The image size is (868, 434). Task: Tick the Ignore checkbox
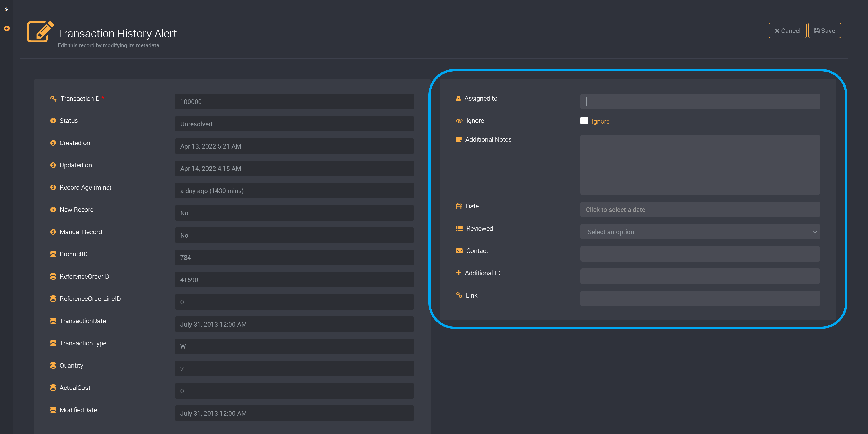point(584,121)
